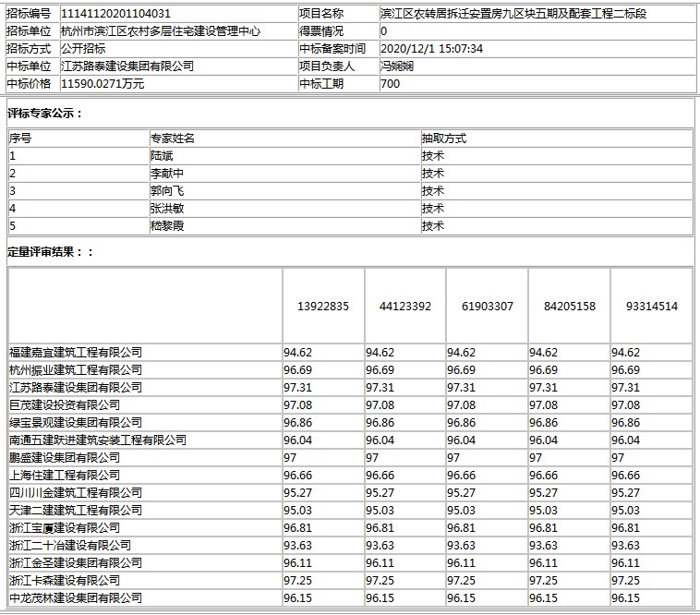Select company 福建嘉宜建筑工程有限公司

click(x=76, y=353)
